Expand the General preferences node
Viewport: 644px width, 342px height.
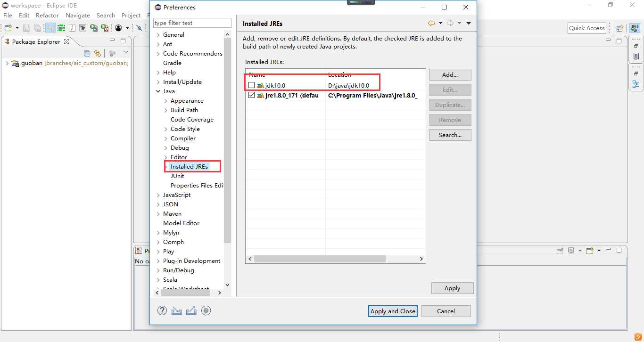coord(158,35)
